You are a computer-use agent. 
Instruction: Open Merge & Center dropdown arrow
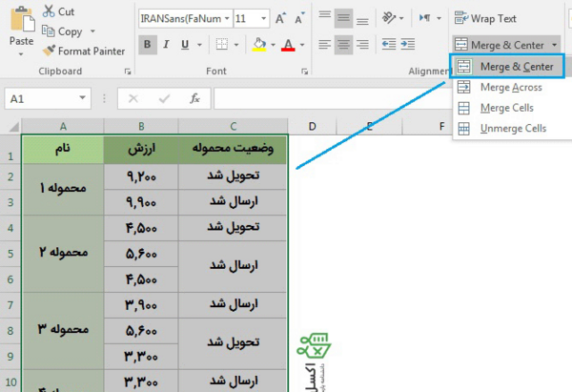(555, 45)
